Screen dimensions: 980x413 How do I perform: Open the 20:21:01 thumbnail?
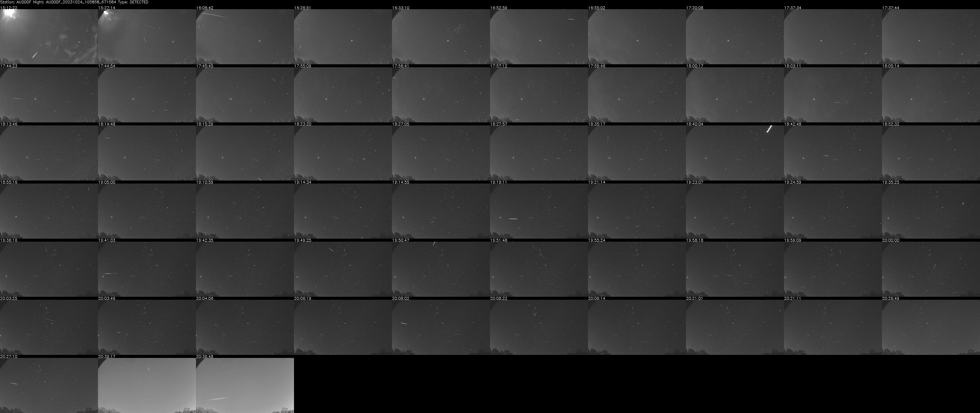(x=735, y=327)
